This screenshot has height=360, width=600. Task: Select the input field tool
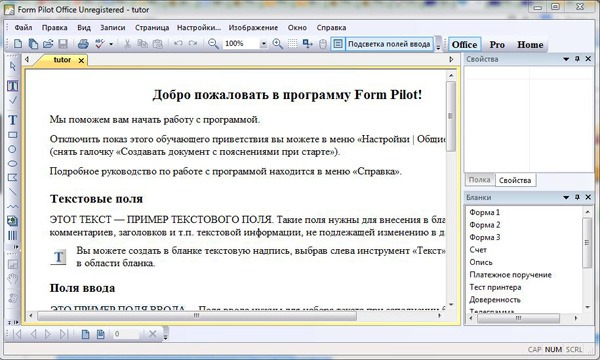click(x=13, y=86)
